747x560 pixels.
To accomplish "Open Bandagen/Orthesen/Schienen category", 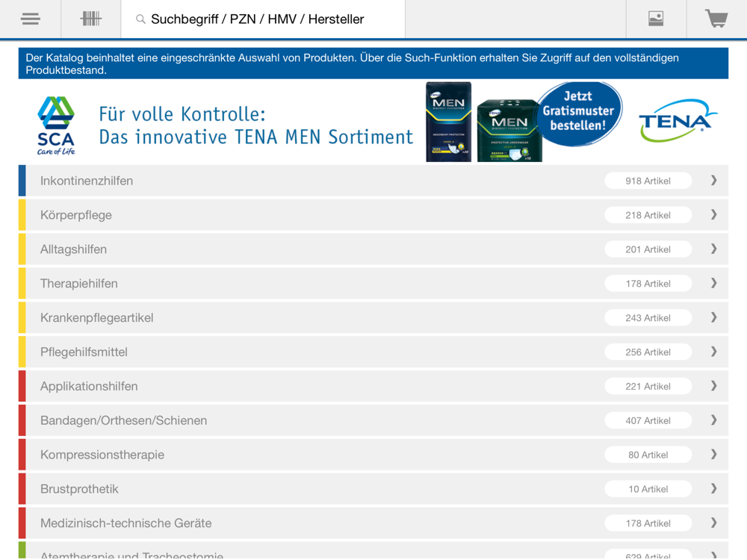I will (x=373, y=420).
